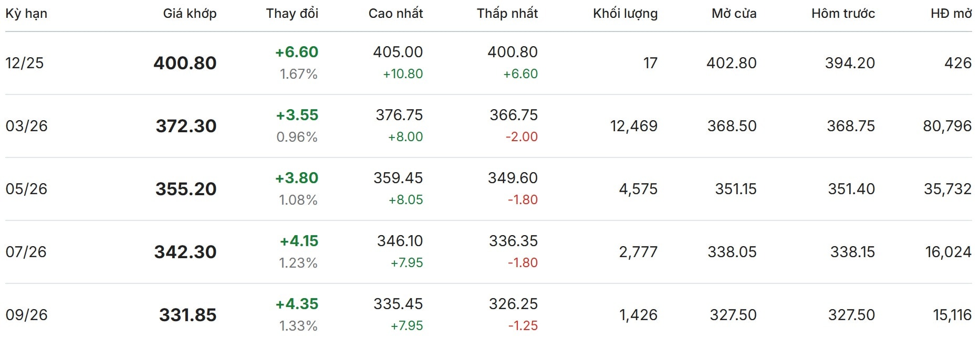Select the Hôm trước column header

click(843, 14)
